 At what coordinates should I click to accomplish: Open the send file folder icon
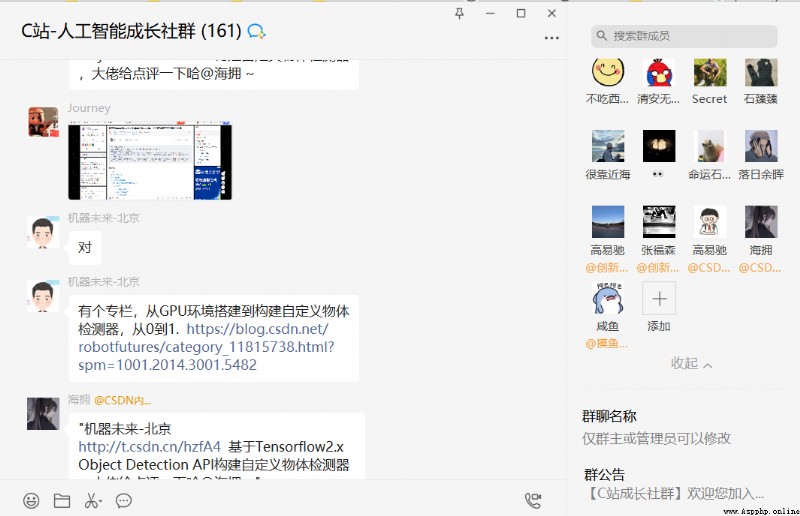click(x=62, y=501)
